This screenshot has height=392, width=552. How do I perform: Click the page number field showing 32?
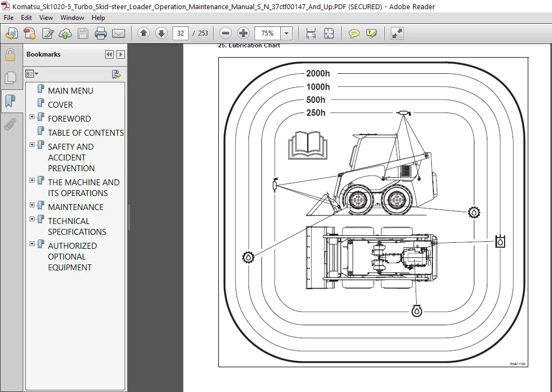click(181, 33)
